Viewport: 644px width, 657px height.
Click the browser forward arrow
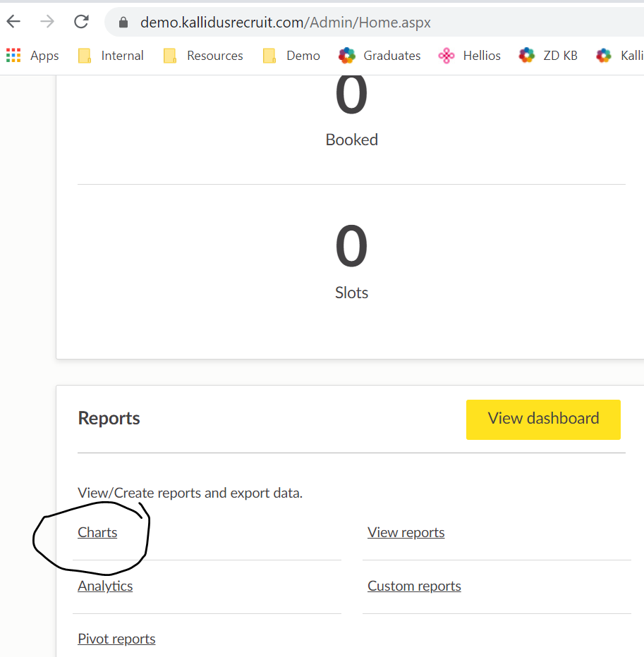[47, 22]
